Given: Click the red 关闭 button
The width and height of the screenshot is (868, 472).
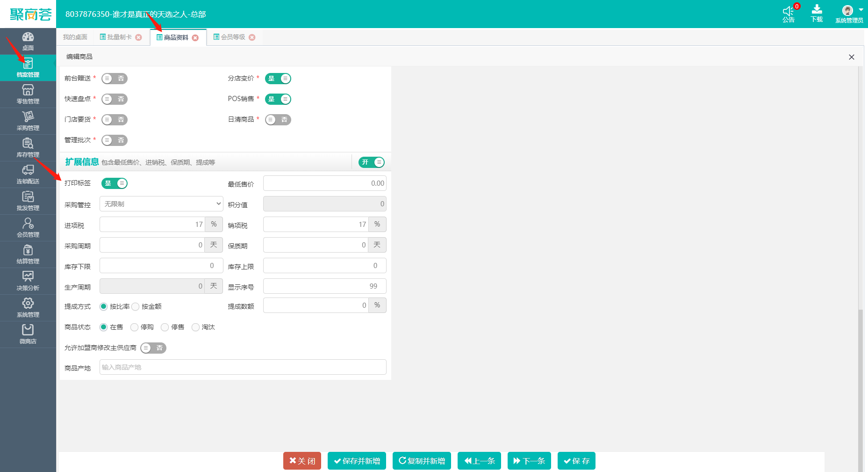Looking at the screenshot, I should (x=302, y=461).
